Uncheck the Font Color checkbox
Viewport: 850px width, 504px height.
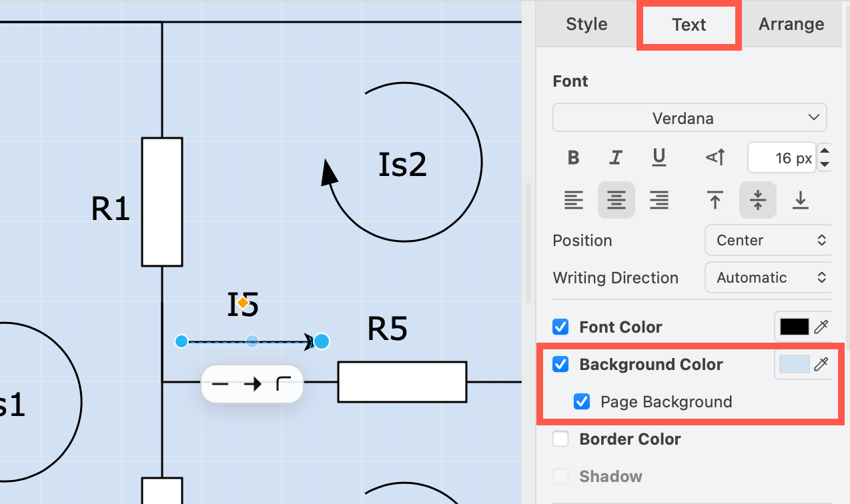pos(561,327)
